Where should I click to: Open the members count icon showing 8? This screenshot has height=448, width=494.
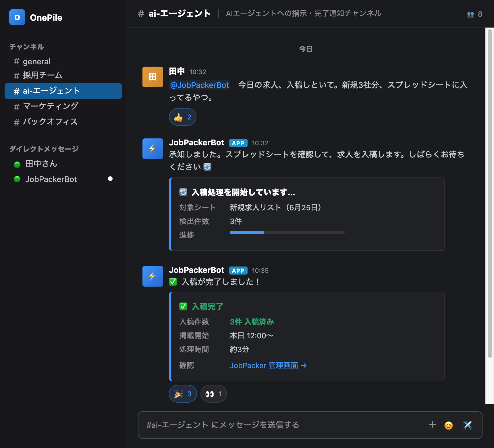[x=470, y=14]
